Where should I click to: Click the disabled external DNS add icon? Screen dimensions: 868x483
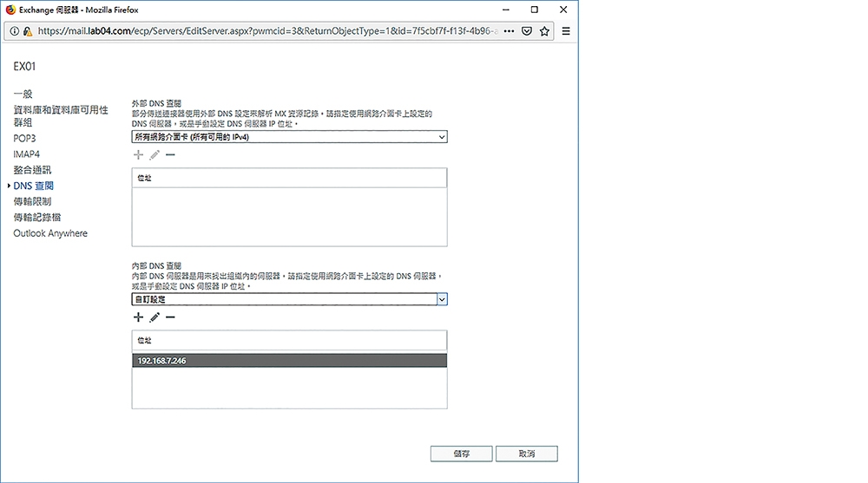point(138,155)
